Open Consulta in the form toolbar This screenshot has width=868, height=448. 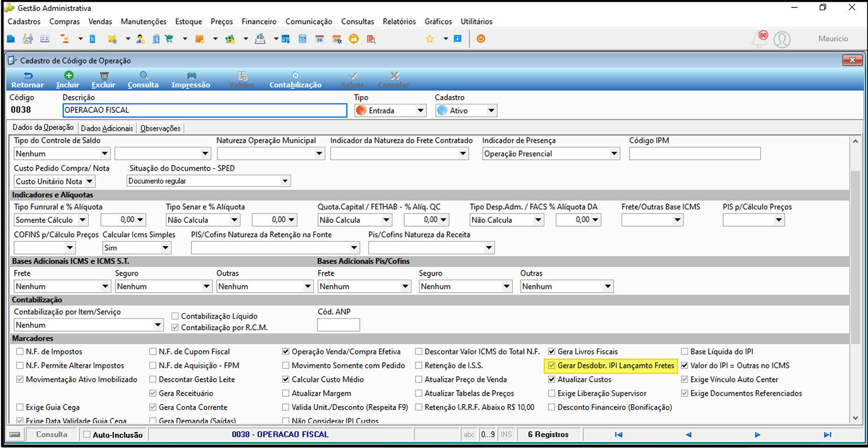coord(143,80)
